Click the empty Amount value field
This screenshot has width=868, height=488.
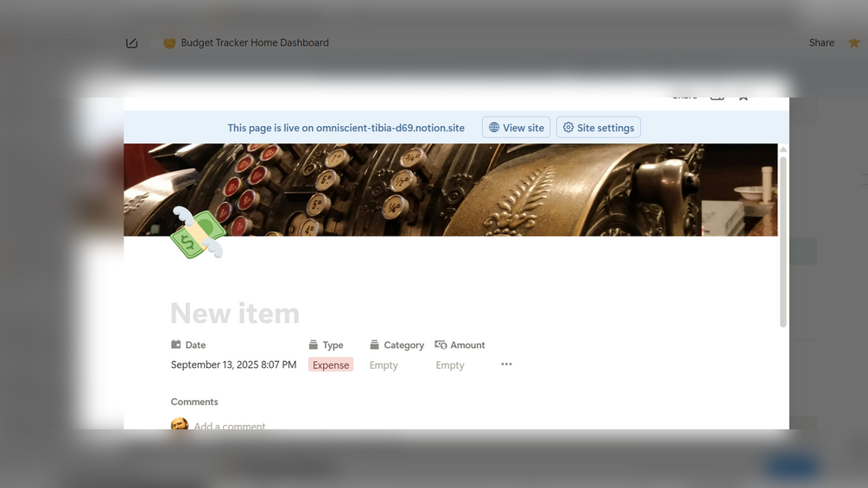tap(450, 365)
